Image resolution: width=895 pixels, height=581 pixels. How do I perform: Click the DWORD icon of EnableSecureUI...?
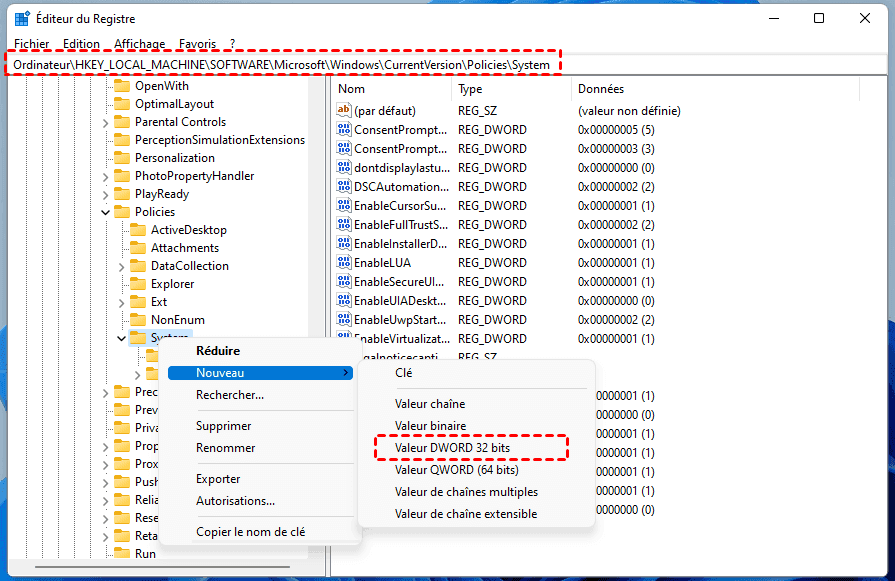coord(344,281)
